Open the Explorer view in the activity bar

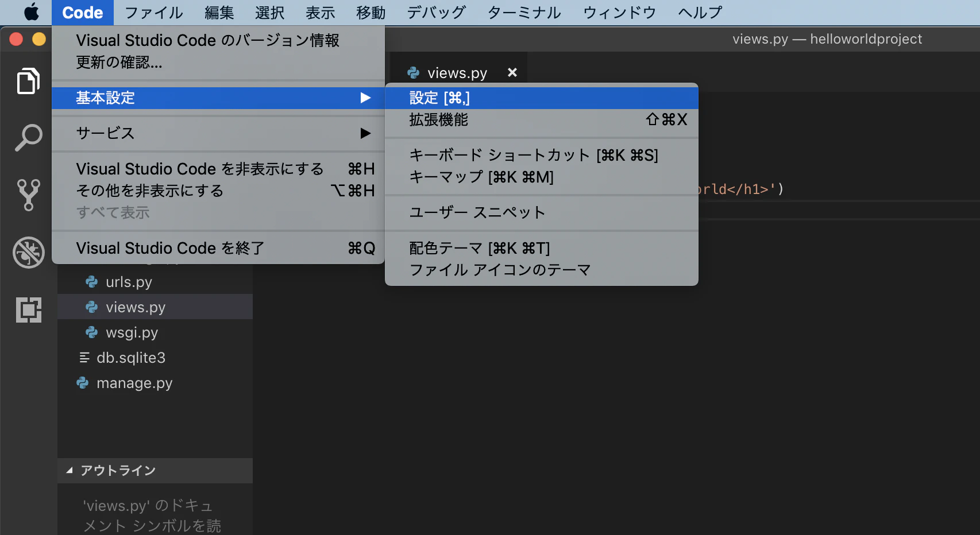(x=28, y=80)
